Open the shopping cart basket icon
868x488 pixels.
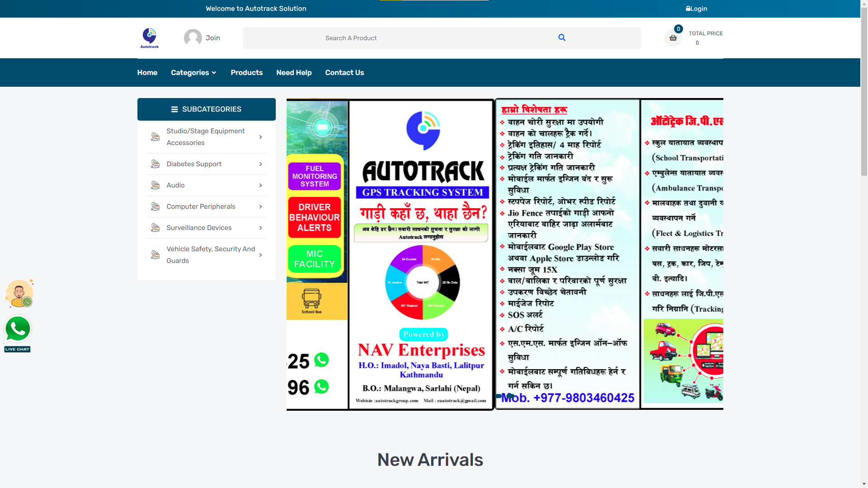(673, 38)
